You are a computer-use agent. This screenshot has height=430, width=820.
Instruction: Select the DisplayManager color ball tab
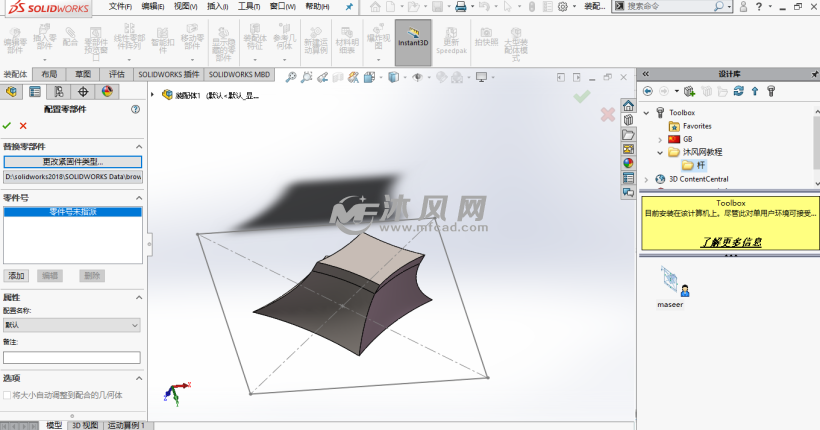click(106, 92)
